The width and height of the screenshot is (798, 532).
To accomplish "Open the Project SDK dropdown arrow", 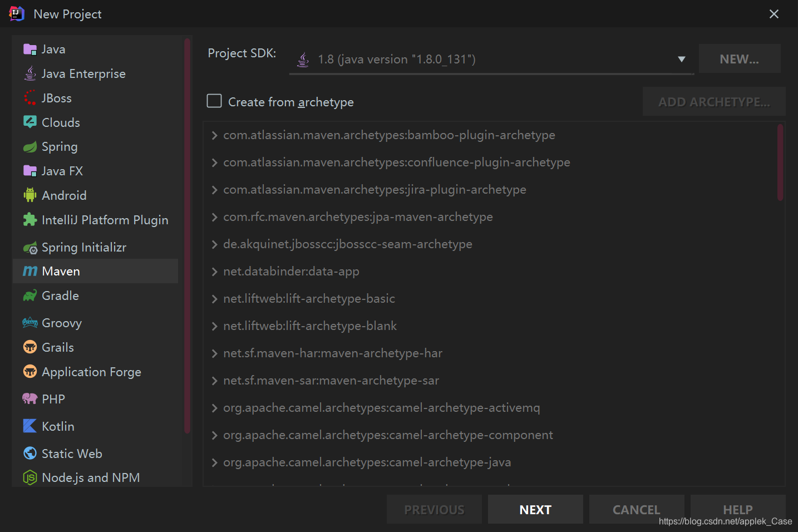I will [681, 59].
